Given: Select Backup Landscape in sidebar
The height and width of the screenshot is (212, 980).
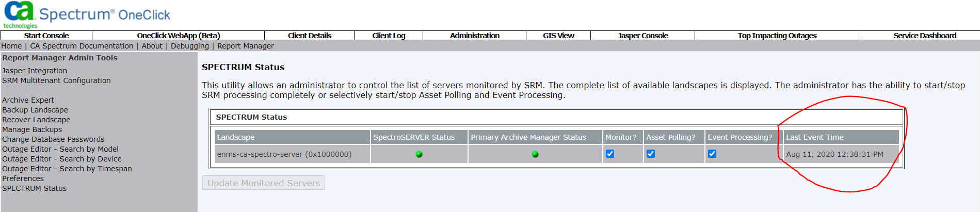Looking at the screenshot, I should pos(35,110).
